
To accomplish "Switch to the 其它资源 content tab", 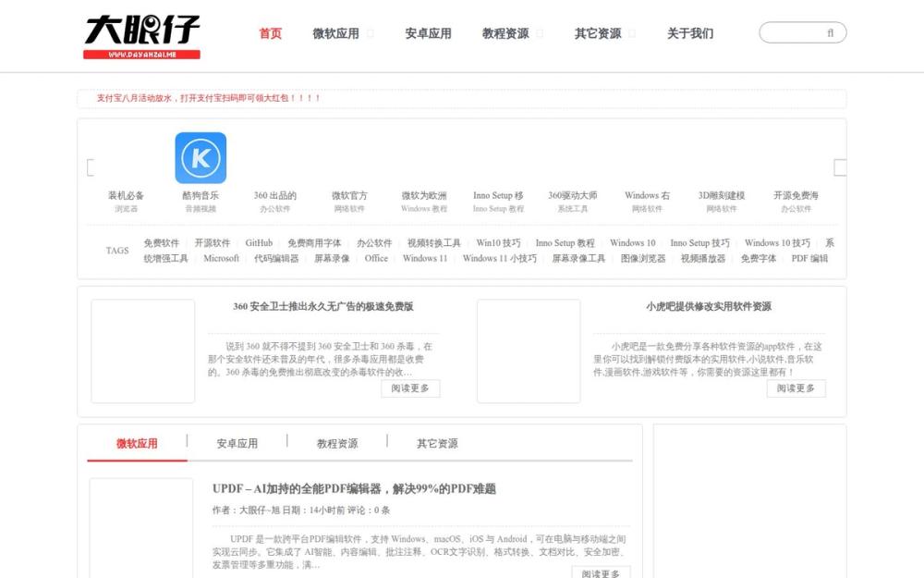I will coord(437,444).
